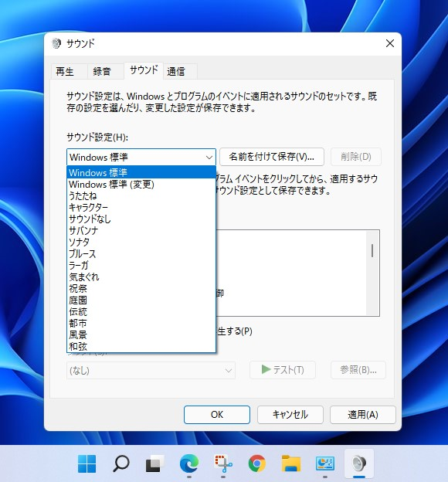Pick ブルース from the scheme list
Viewport: 448px width, 482px height.
pyautogui.click(x=141, y=253)
